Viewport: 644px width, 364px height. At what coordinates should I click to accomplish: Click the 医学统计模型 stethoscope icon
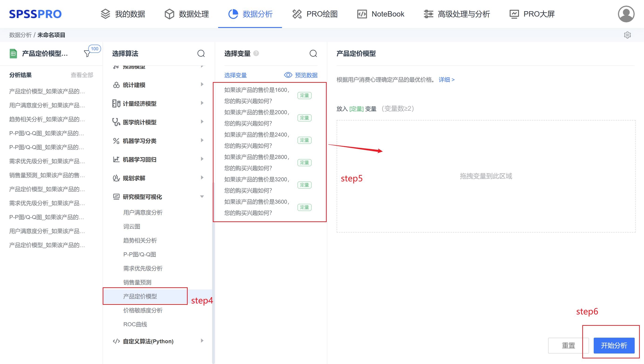(x=116, y=122)
